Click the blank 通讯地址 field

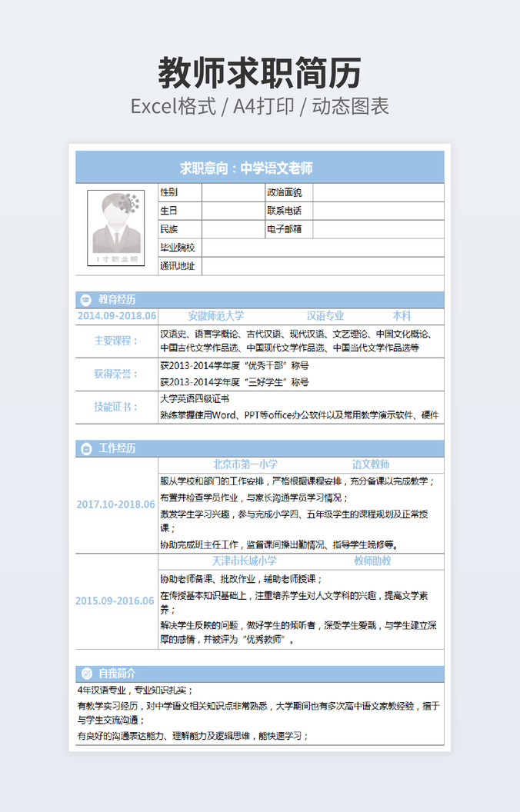[x=322, y=267]
